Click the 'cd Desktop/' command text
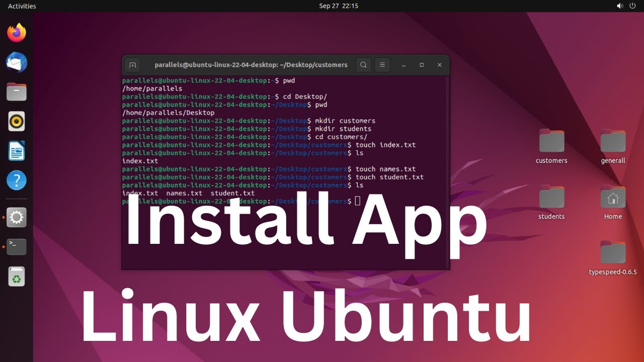This screenshot has height=362, width=644. point(305,97)
